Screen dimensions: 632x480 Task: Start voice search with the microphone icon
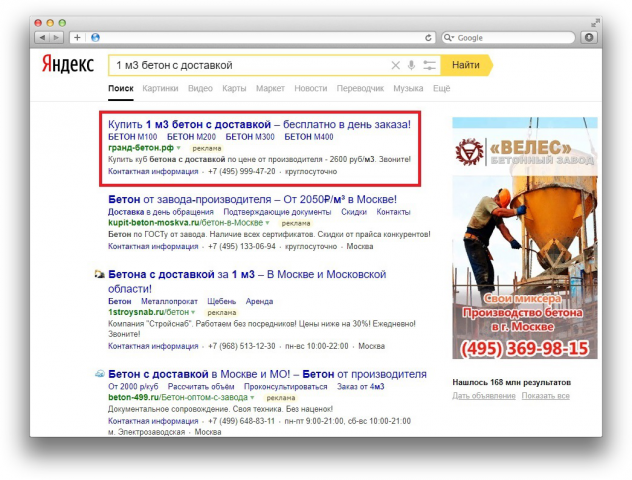tap(411, 65)
